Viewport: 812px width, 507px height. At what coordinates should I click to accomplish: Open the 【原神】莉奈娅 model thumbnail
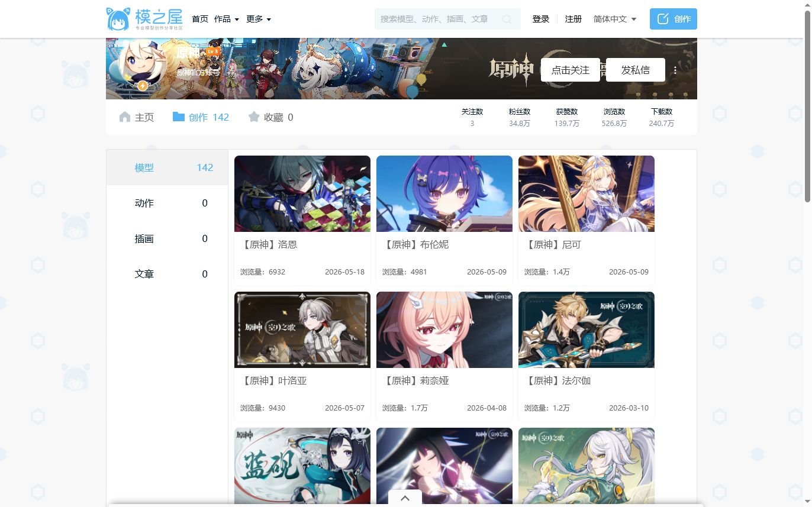click(444, 330)
